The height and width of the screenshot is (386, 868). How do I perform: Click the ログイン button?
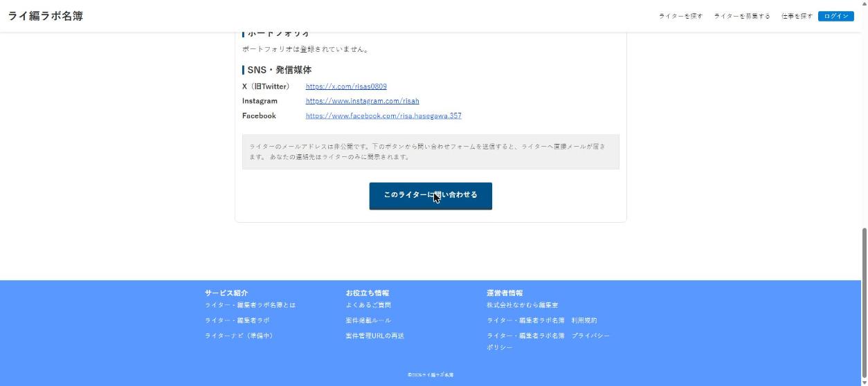835,16
